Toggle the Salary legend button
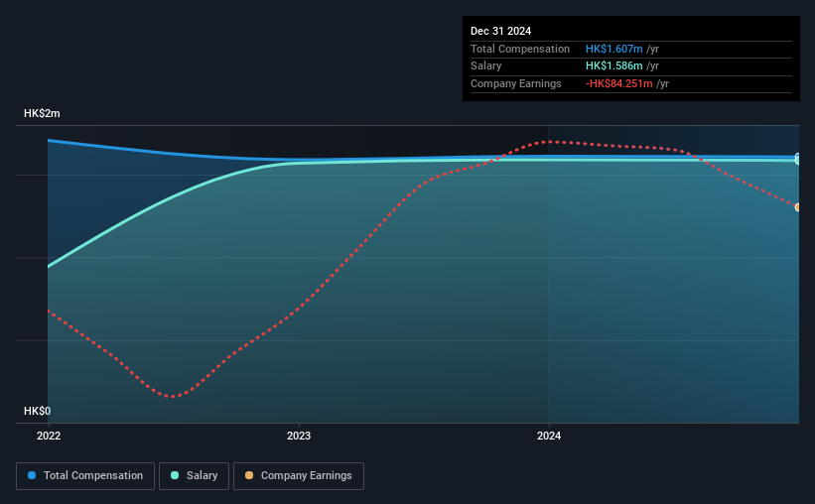This screenshot has width=815, height=504. [194, 476]
